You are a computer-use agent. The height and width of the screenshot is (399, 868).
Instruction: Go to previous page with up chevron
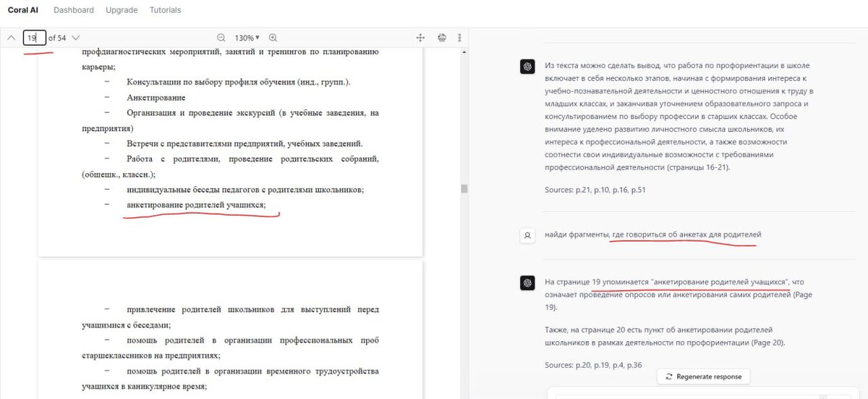click(x=11, y=38)
